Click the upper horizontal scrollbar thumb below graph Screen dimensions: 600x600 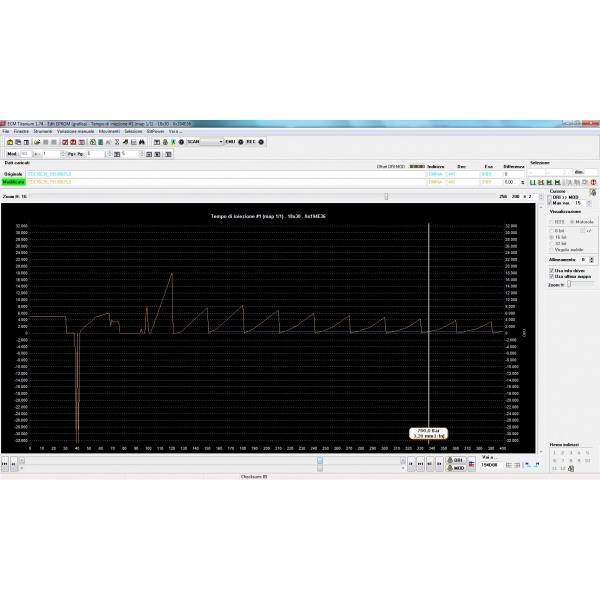coord(320,460)
